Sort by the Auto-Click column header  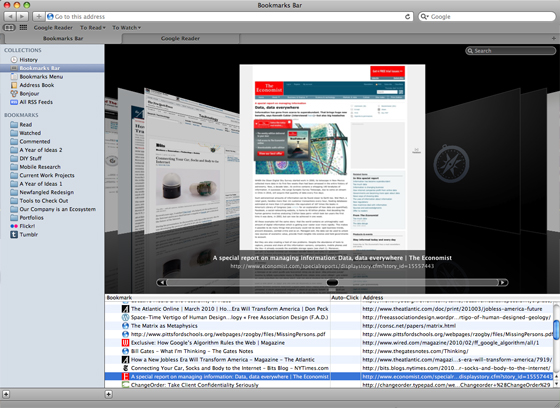click(345, 298)
